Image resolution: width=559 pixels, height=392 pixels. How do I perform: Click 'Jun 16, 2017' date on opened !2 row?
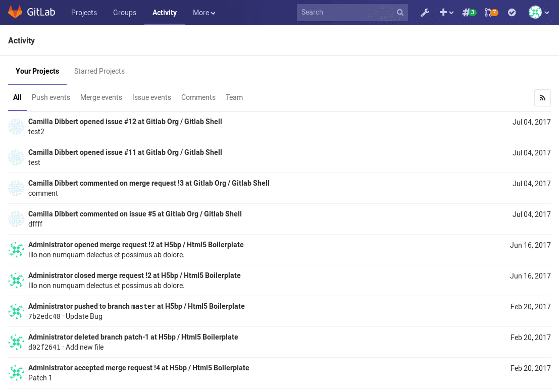[530, 245]
